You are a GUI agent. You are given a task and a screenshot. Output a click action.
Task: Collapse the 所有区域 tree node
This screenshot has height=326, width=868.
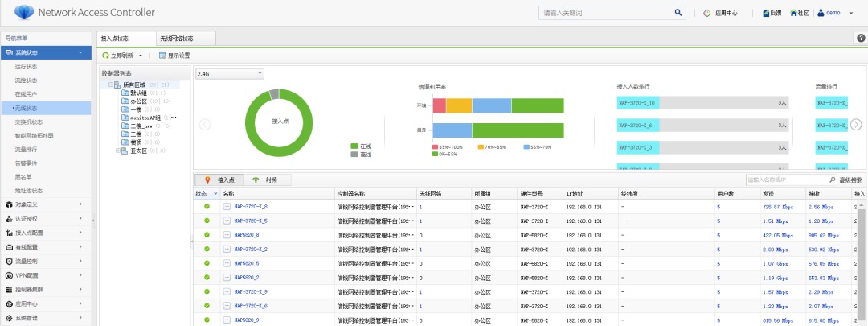[x=109, y=85]
